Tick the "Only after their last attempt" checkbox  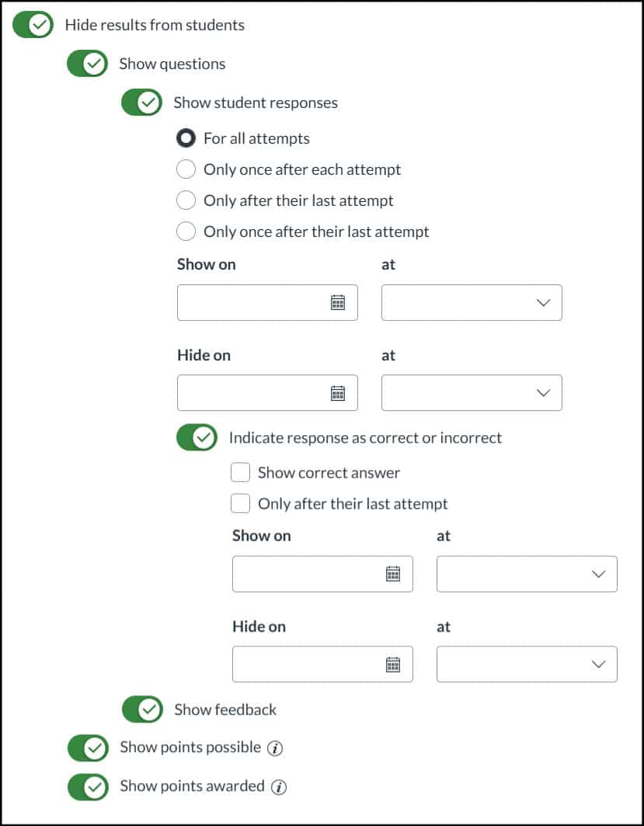click(x=241, y=504)
